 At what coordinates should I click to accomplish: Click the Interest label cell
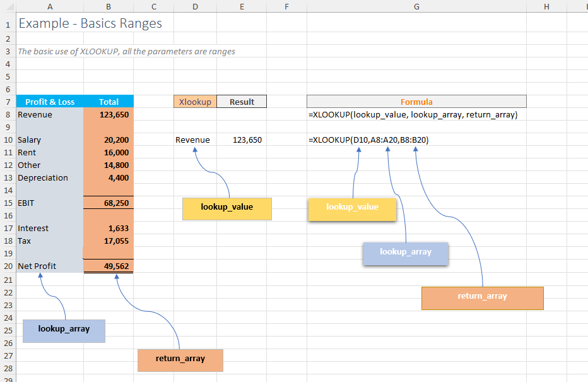[x=50, y=228]
